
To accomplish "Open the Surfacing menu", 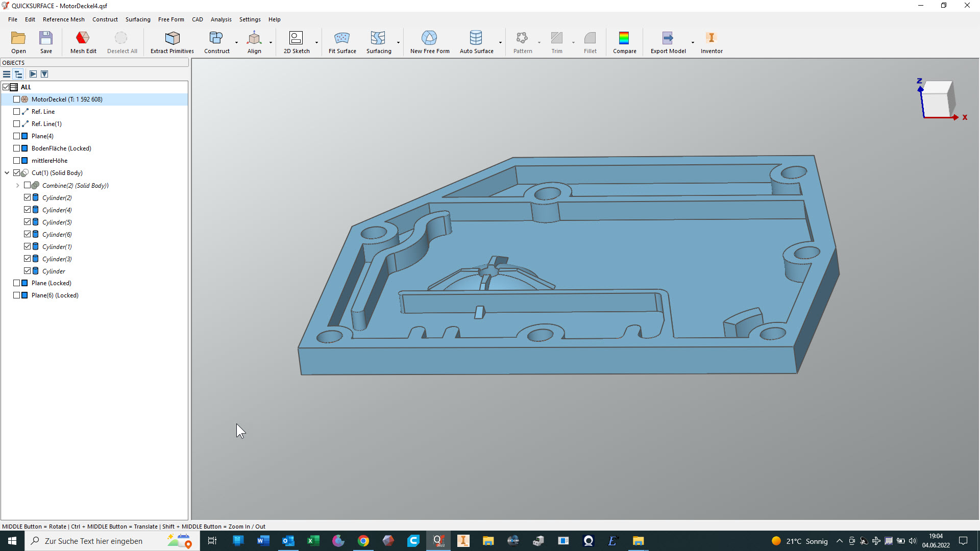I will coord(138,19).
